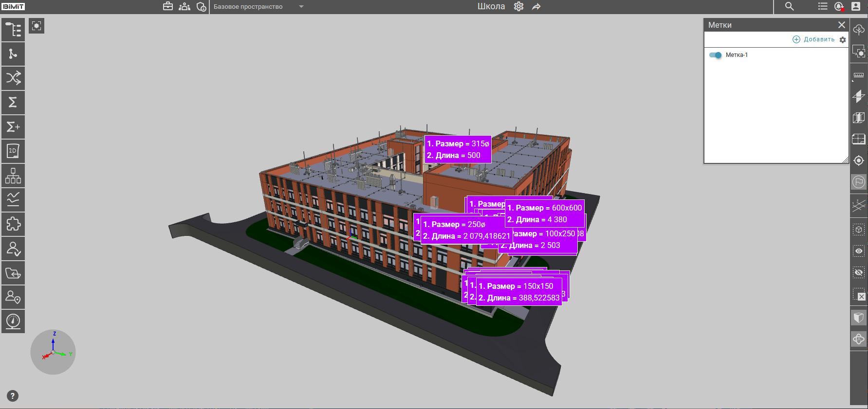
Task: Open the model tree structure panel
Action: tap(13, 30)
